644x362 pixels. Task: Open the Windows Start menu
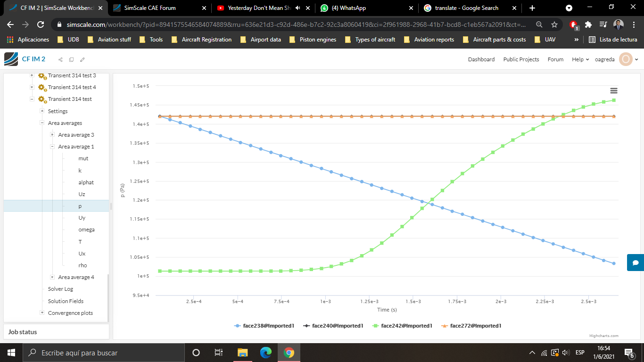click(x=11, y=353)
